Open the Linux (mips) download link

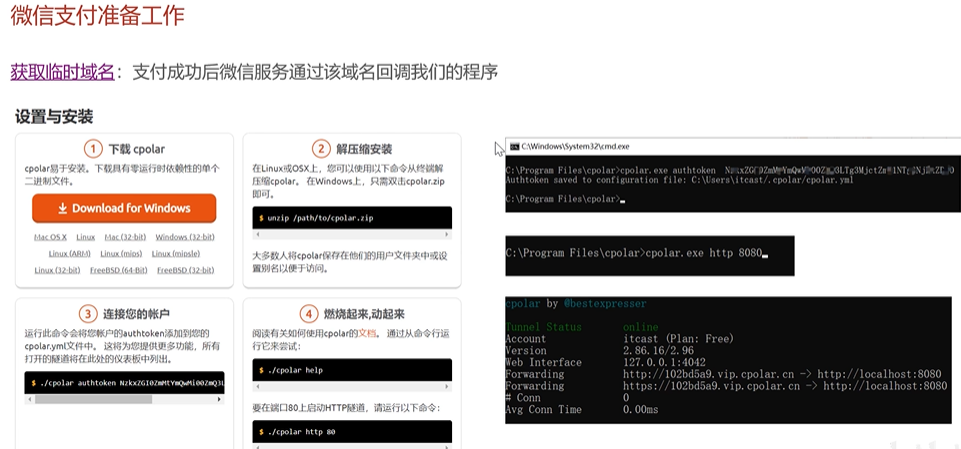[121, 254]
